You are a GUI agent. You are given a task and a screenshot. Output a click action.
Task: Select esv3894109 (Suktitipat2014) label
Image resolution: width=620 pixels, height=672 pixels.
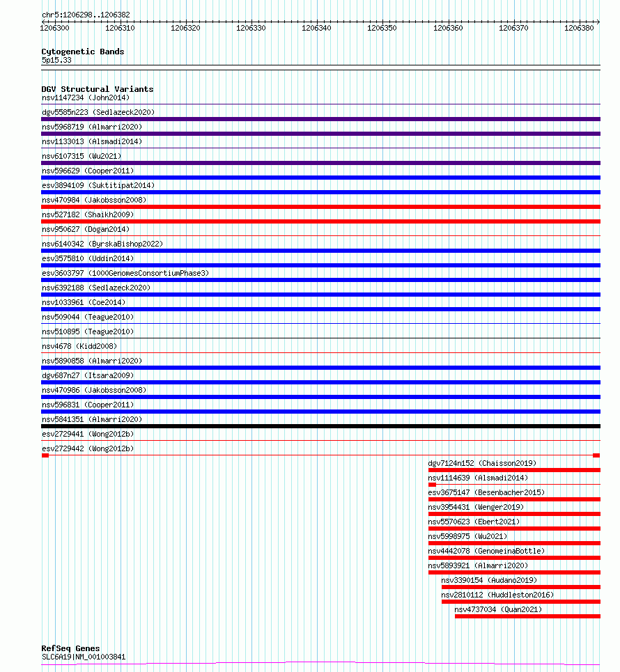coord(98,185)
